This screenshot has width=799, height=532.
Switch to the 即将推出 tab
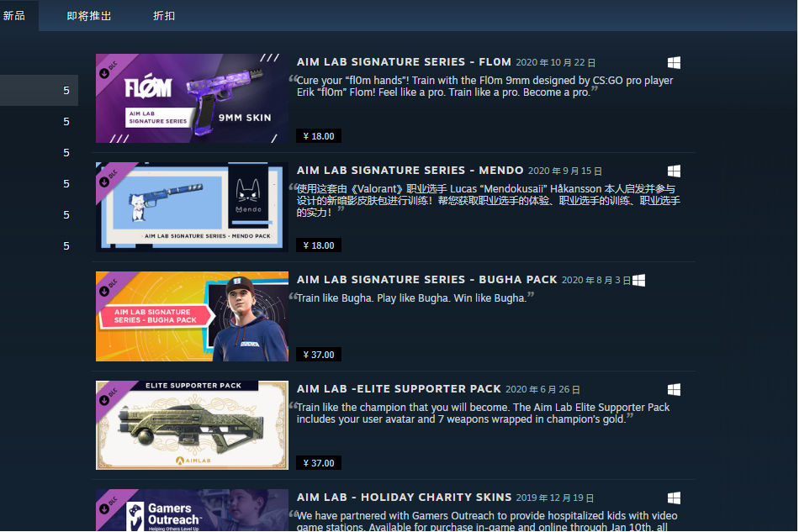click(x=89, y=16)
